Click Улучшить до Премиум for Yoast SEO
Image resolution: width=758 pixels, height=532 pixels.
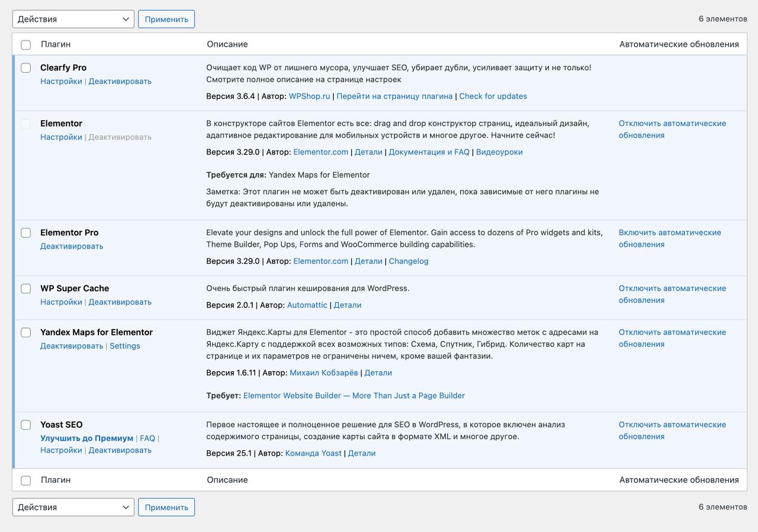coord(86,439)
